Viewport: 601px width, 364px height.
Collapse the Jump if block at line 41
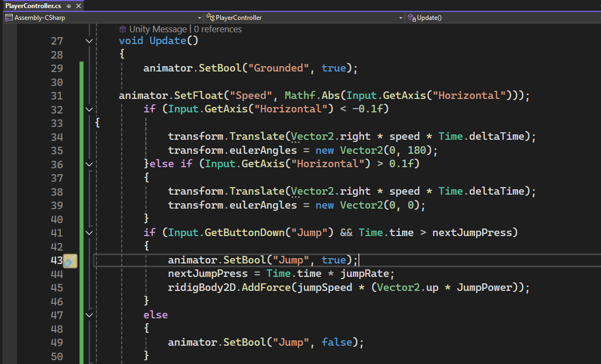pyautogui.click(x=89, y=233)
